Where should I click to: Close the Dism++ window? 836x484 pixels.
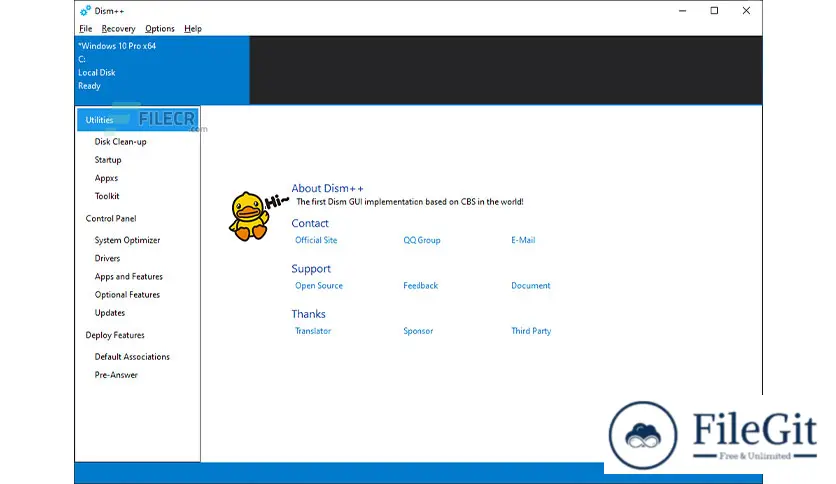pyautogui.click(x=746, y=11)
